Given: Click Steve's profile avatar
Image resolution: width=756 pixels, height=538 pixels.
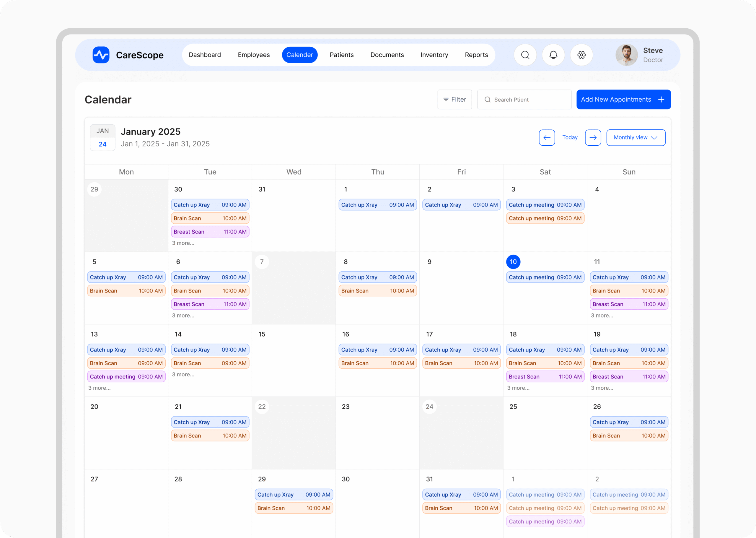Looking at the screenshot, I should point(626,55).
